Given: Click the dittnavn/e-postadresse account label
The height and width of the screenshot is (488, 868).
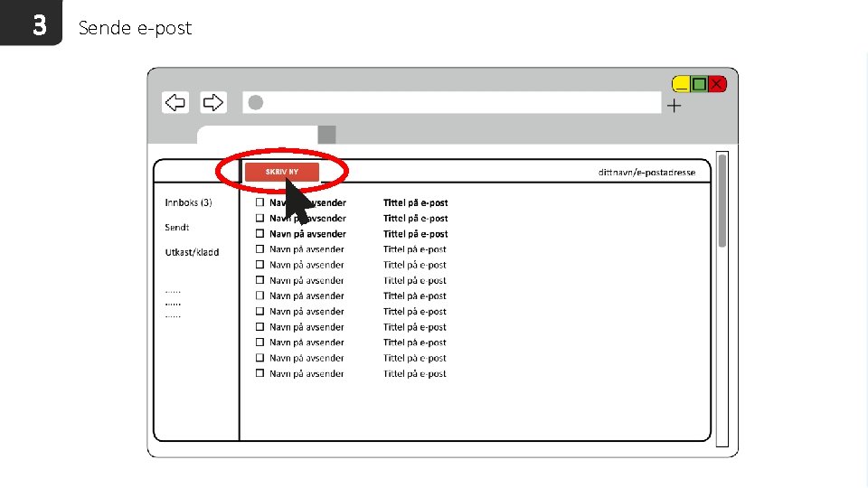Looking at the screenshot, I should click(x=646, y=173).
